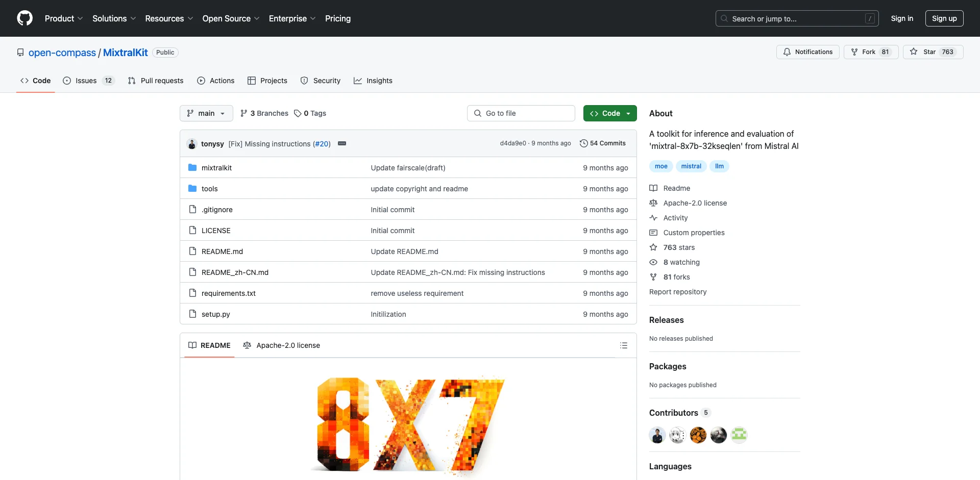The height and width of the screenshot is (480, 980).
Task: Open the Projects tab
Action: click(267, 81)
